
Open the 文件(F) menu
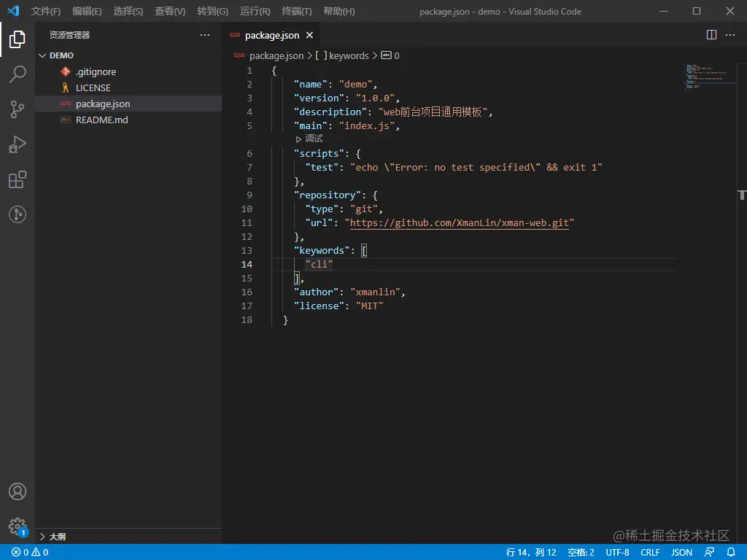point(46,11)
